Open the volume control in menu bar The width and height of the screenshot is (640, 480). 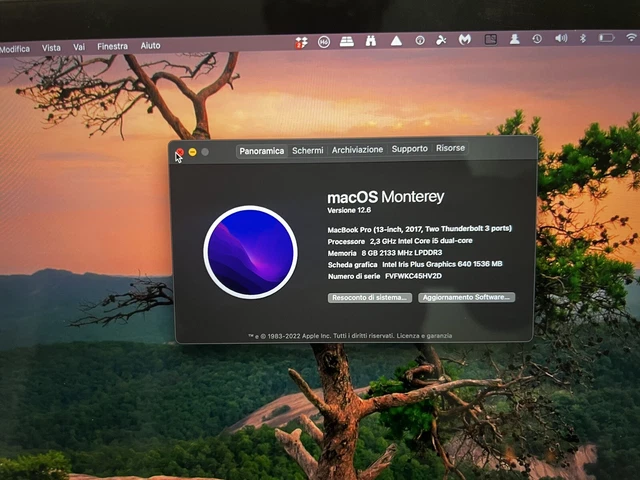(561, 38)
